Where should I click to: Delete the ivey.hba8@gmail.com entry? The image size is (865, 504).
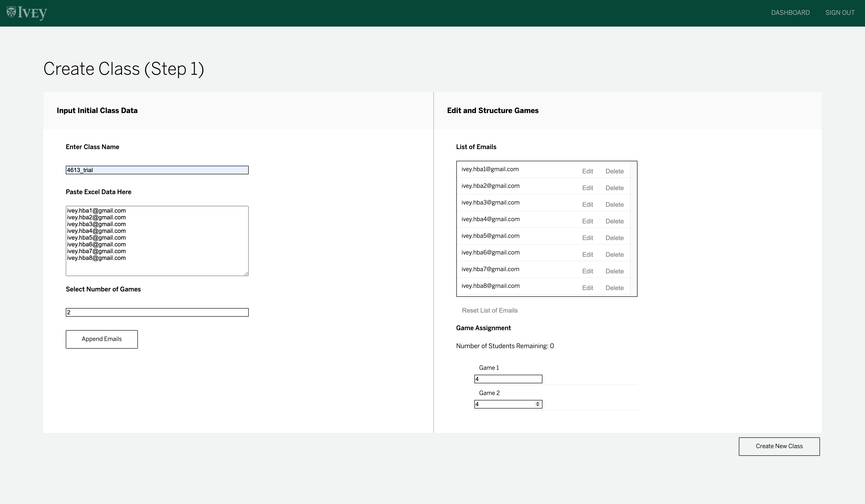tap(614, 288)
